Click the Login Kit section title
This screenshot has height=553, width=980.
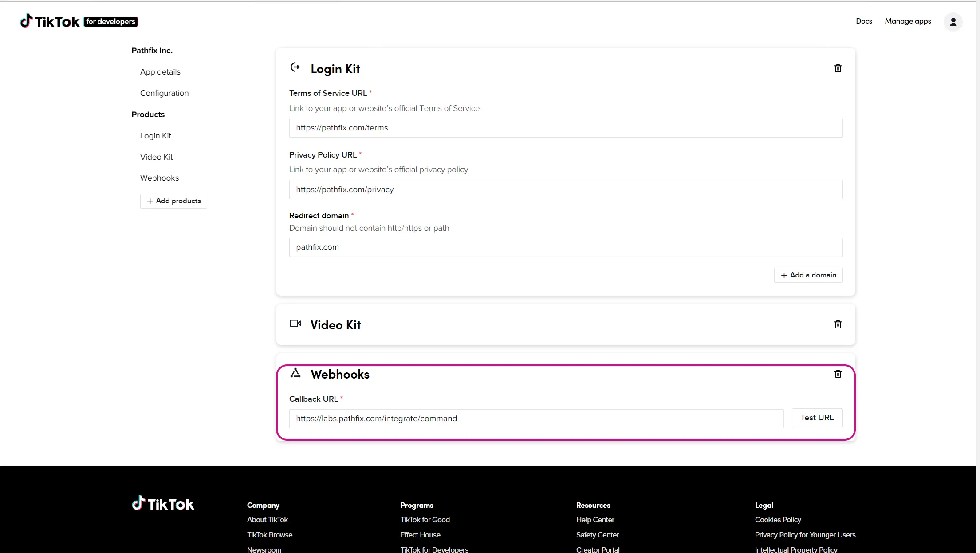tap(335, 69)
